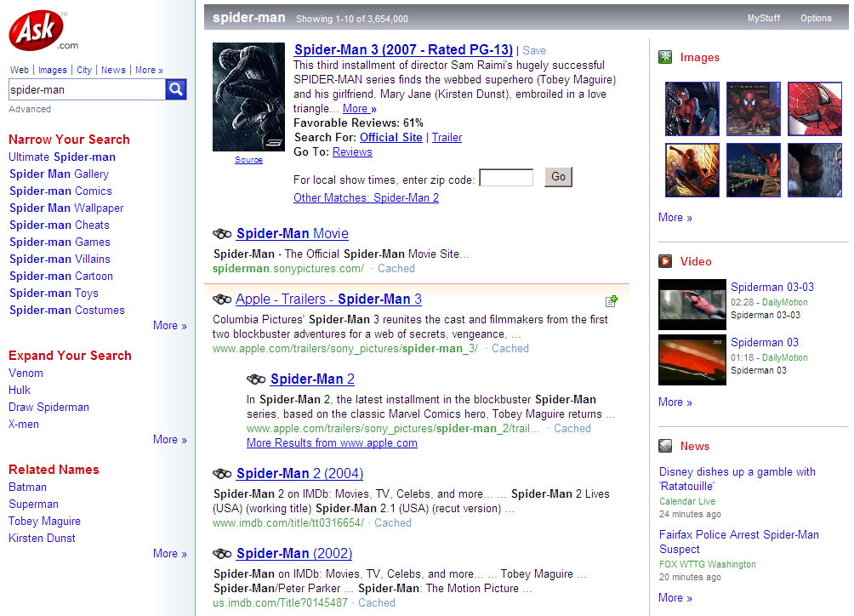Image resolution: width=854 pixels, height=616 pixels.
Task: Select Ultimate Spider-man narrow search
Action: 62,157
